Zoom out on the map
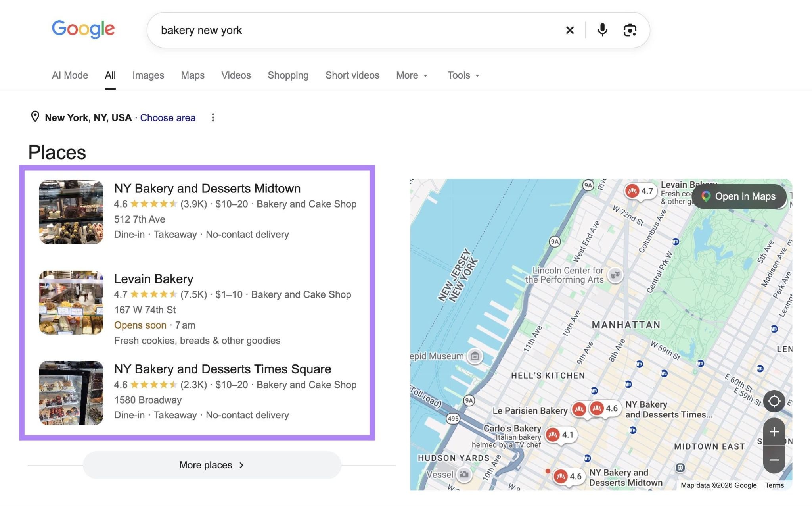Screen dimensions: 812x506 pos(774,460)
